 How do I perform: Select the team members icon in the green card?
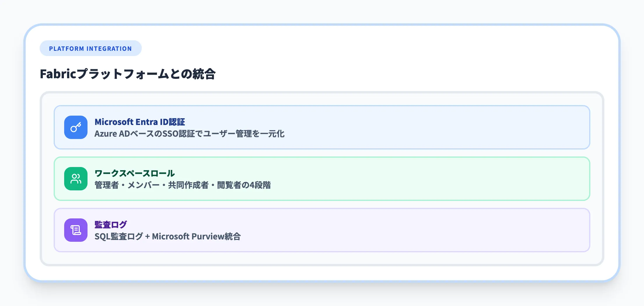pos(76,178)
